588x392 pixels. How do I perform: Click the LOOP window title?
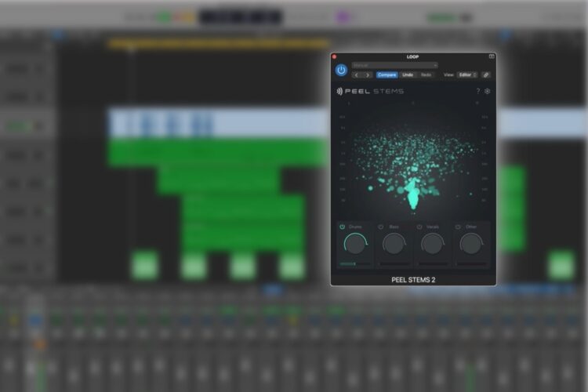pyautogui.click(x=412, y=56)
